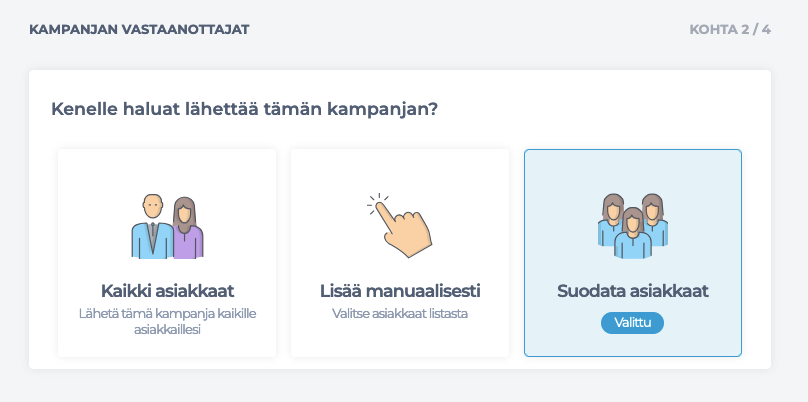Click the three-women group icon
808x402 pixels.
click(x=633, y=226)
